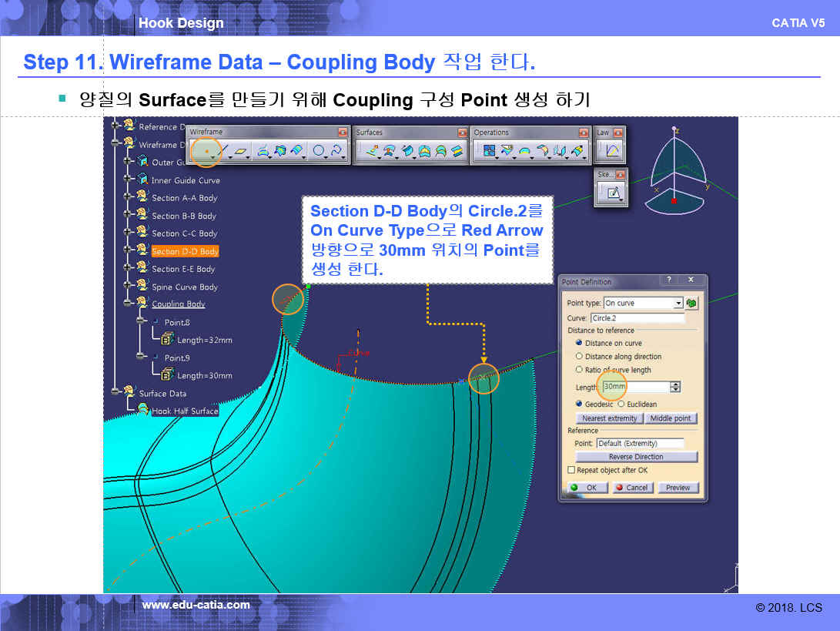Choose the Euclidean radio button
Viewport: 840px width, 631px height.
click(621, 404)
